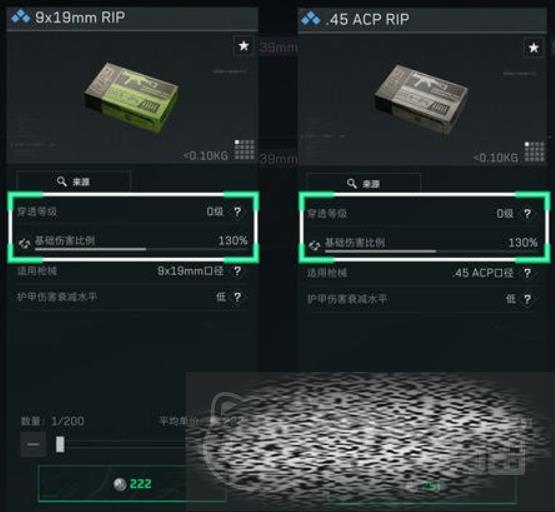The width and height of the screenshot is (555, 512).
Task: Click the quantity slider handle
Action: [x=60, y=444]
